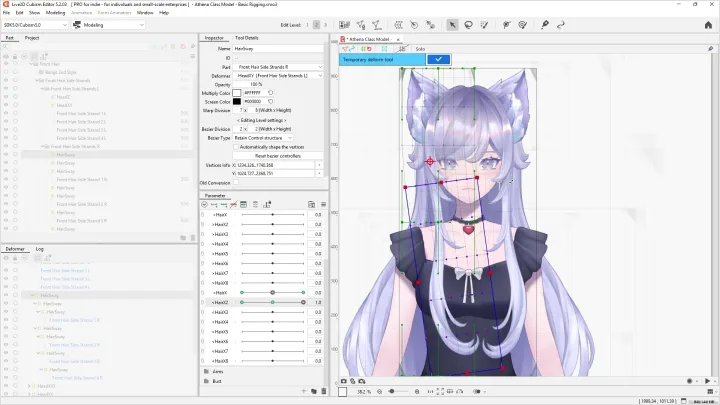This screenshot has width=720, height=405.
Task: Toggle visibility of selected HairSway in Part list
Action: 6,155
